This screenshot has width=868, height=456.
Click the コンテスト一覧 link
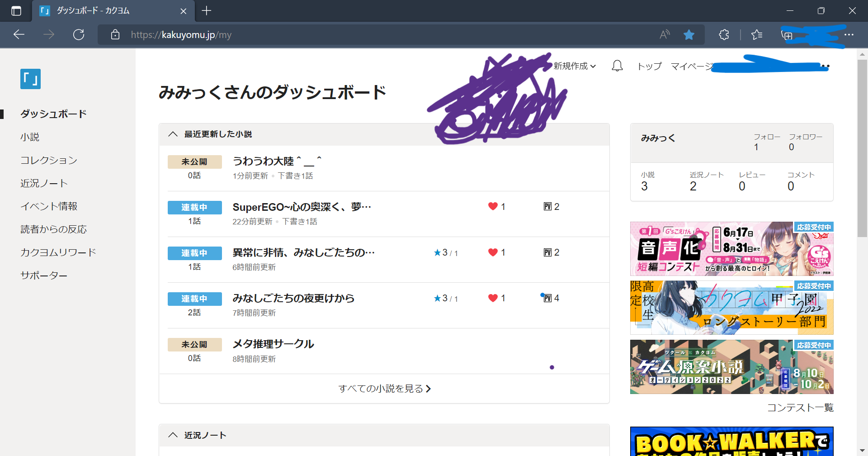pyautogui.click(x=800, y=408)
